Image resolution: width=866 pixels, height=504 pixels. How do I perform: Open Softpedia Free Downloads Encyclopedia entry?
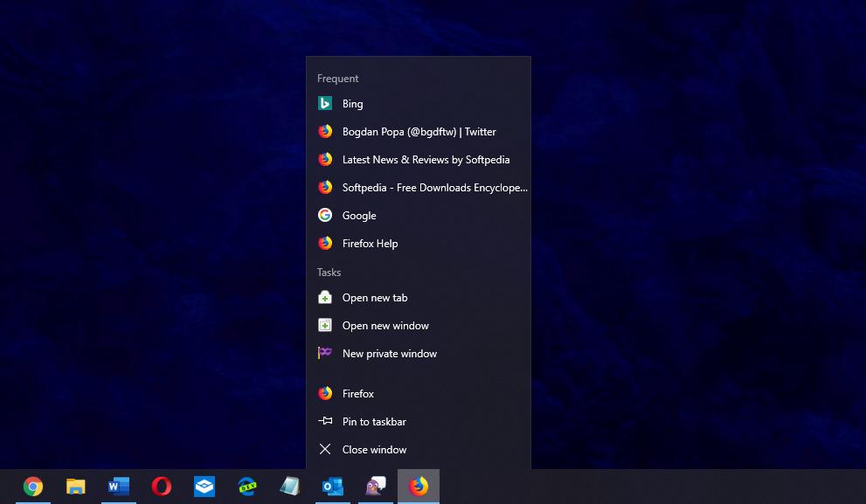[434, 188]
